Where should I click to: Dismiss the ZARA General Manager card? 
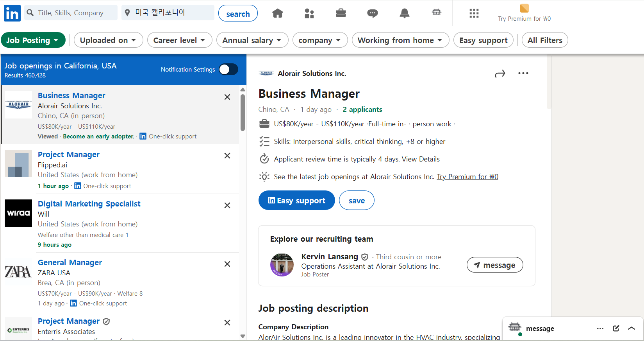point(227,264)
